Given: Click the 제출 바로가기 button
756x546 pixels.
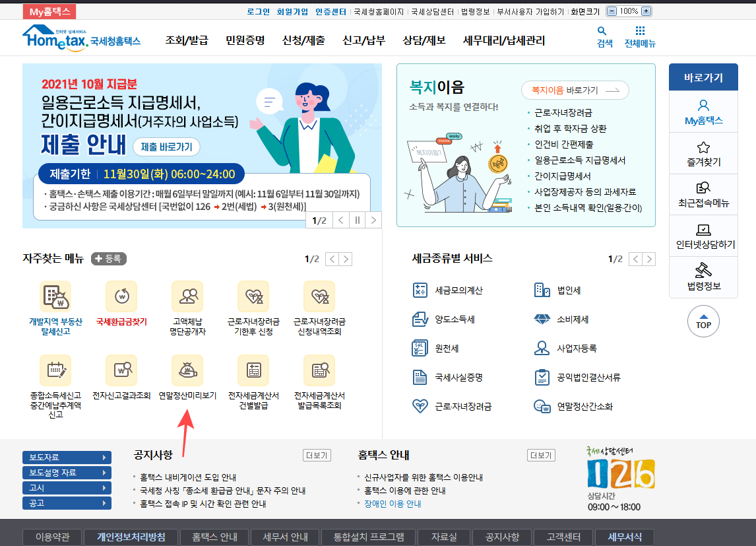Looking at the screenshot, I should [166, 147].
